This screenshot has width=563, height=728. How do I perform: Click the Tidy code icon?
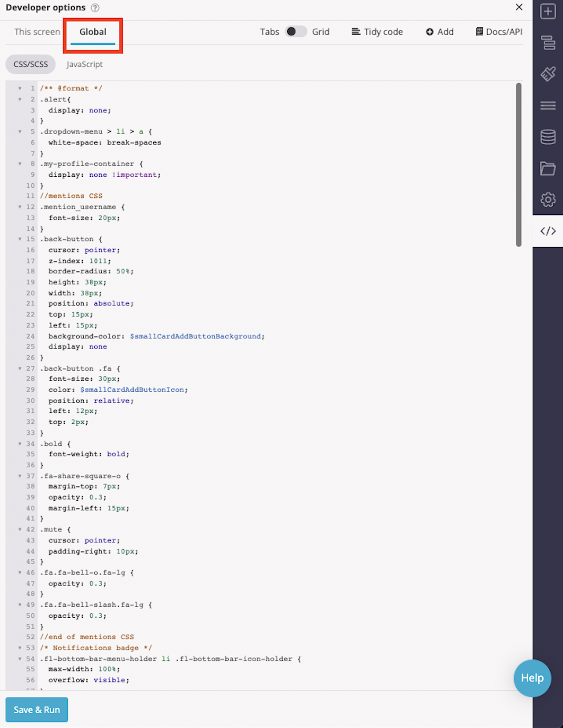point(356,31)
